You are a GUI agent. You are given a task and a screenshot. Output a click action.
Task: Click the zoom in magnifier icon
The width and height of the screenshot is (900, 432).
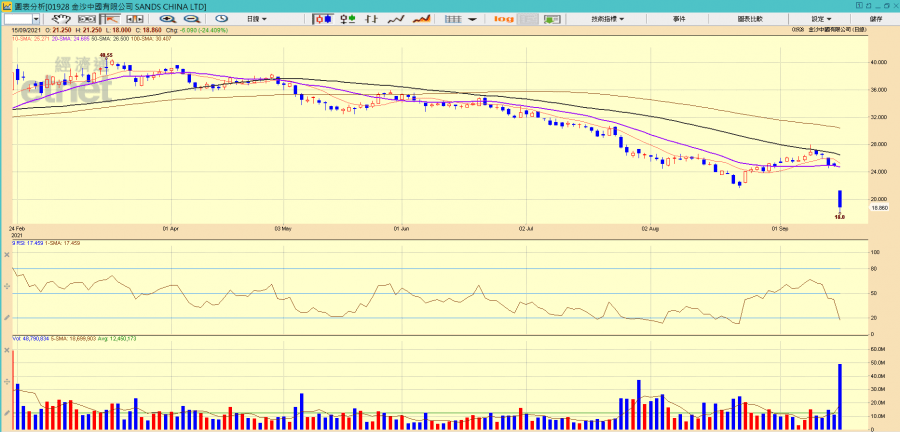tap(168, 19)
